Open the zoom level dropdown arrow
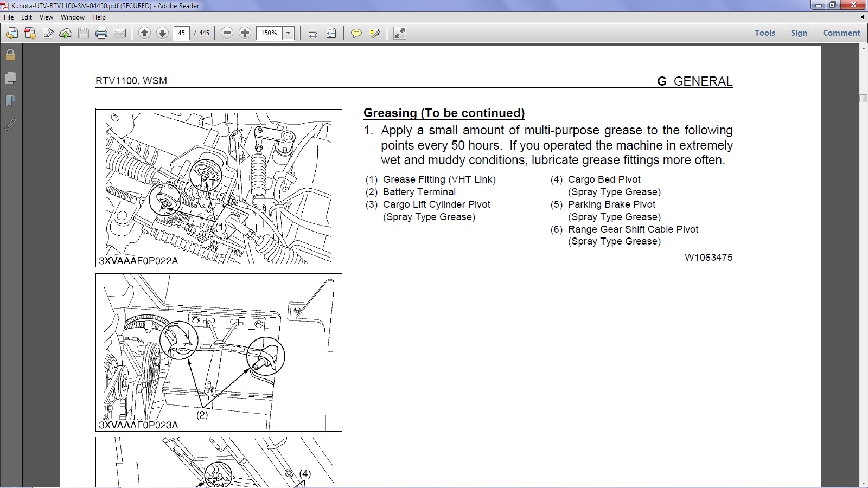The width and height of the screenshot is (868, 488). click(289, 33)
